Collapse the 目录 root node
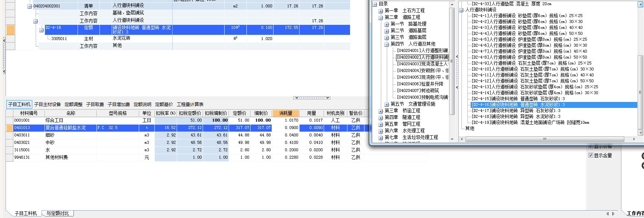 375,4
